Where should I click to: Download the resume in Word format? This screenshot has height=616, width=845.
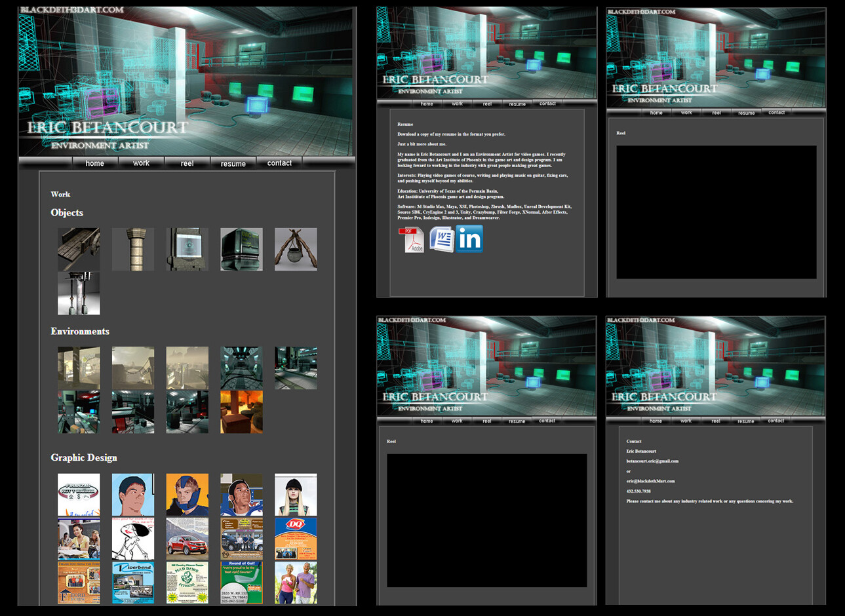click(441, 240)
